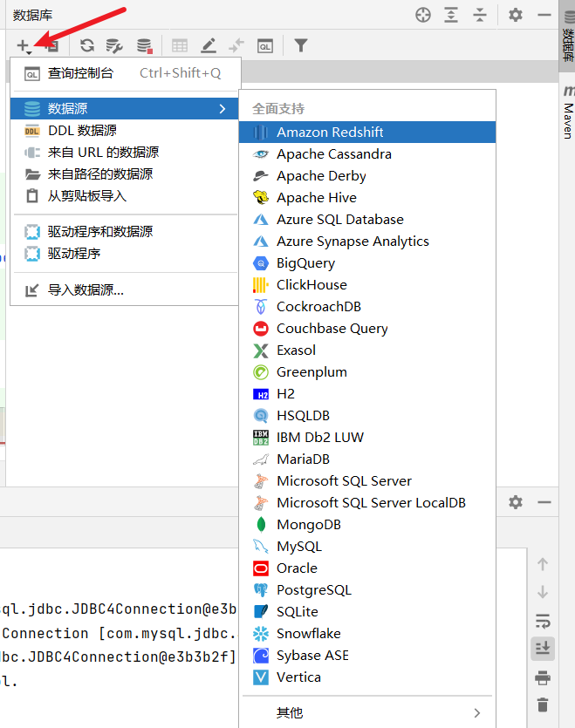Click the select opened file target icon

coord(423,15)
